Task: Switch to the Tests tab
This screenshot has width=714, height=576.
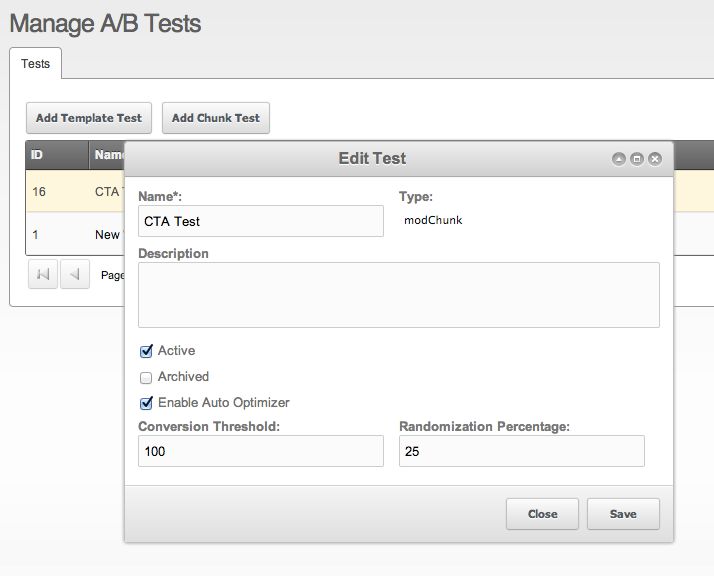Action: (x=35, y=64)
